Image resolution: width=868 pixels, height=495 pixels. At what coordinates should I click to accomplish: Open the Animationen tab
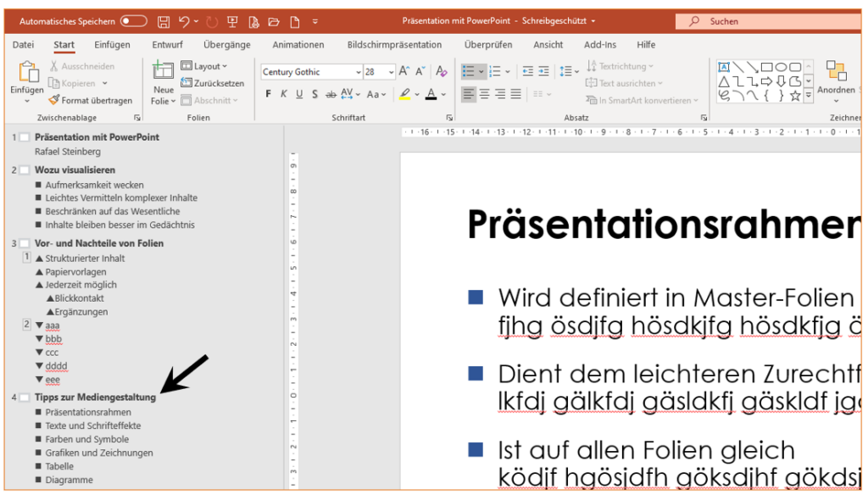298,45
